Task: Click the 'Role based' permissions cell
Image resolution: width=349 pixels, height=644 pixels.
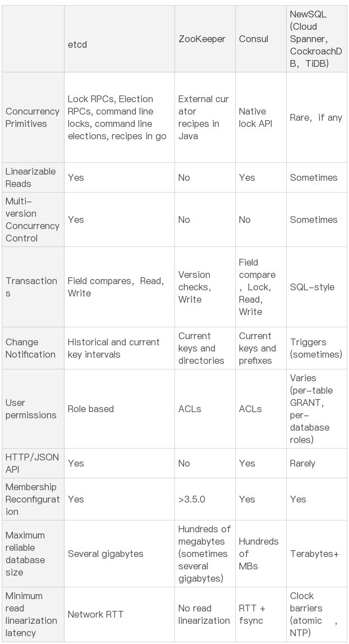Action: tap(91, 409)
